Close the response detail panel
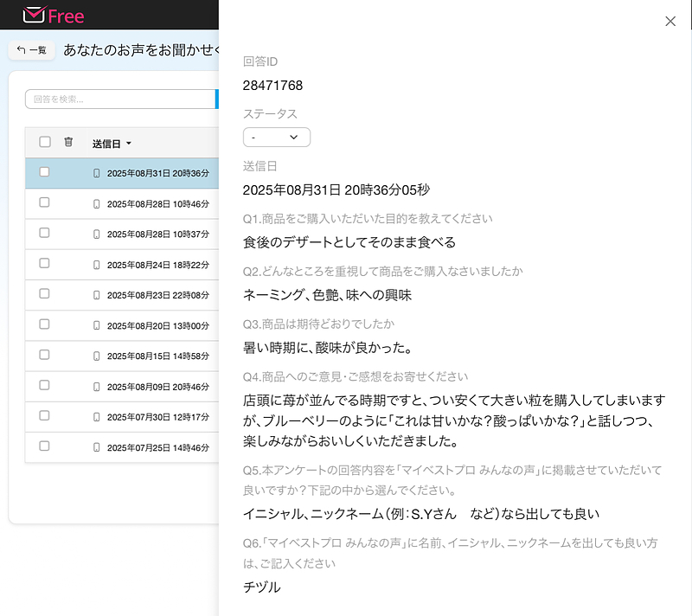This screenshot has width=692, height=616. (x=670, y=22)
